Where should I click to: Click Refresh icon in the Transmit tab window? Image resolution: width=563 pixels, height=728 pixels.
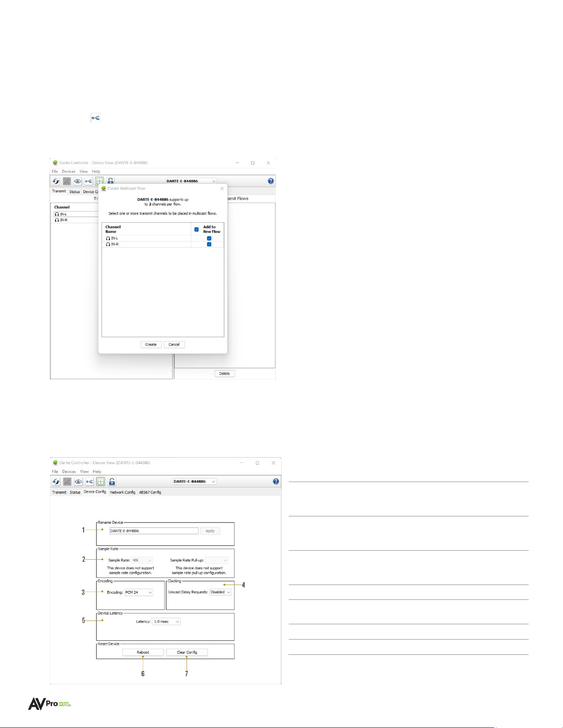point(56,181)
